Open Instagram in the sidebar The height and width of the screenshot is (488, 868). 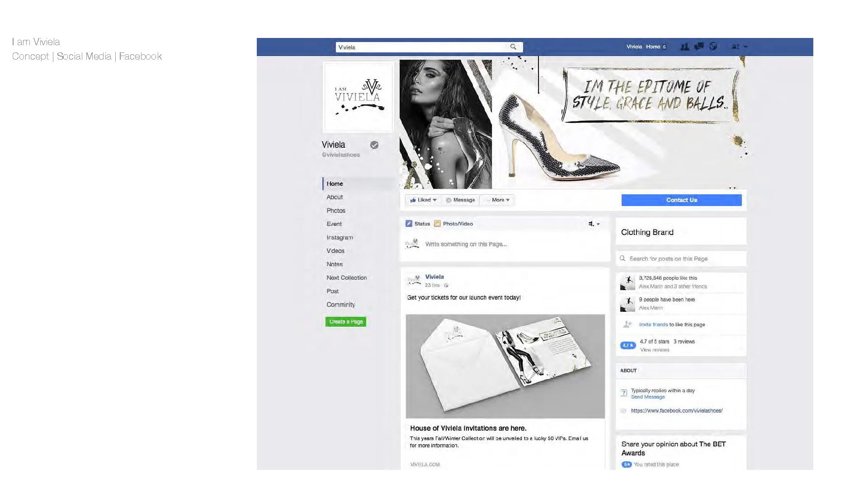click(340, 237)
